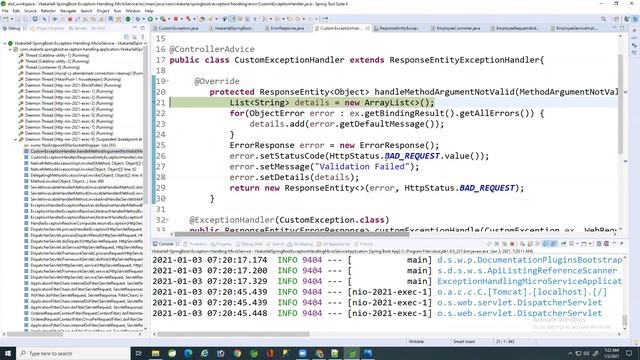Open Chrome from the taskbar
This screenshot has height=360, width=640.
[x=237, y=353]
